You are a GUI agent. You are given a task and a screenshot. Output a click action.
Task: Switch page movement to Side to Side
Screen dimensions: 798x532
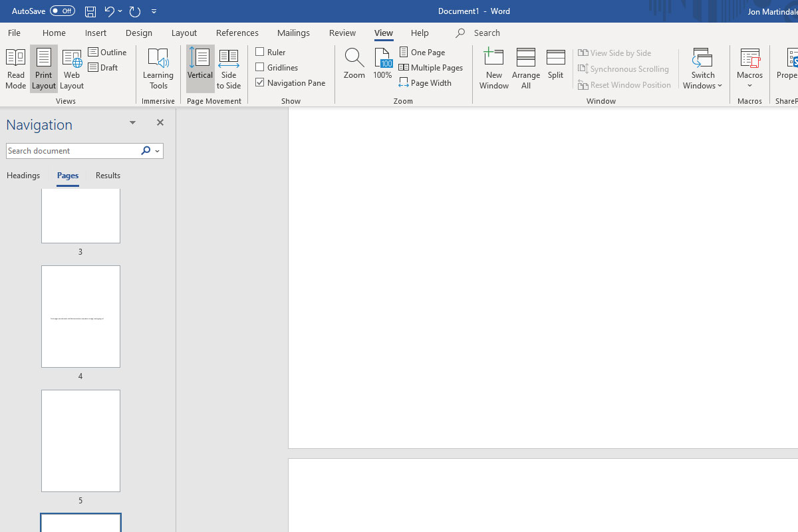click(x=228, y=68)
